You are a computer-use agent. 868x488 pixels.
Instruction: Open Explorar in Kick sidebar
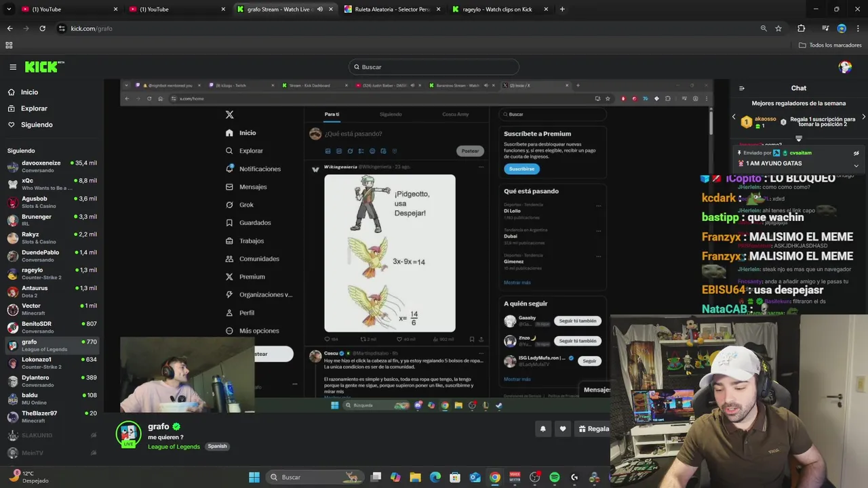coord(34,108)
